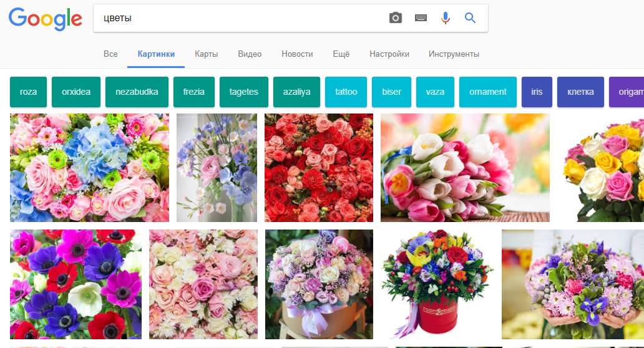The height and width of the screenshot is (348, 644).
Task: Apply the nezabudka filter chip
Action: tap(137, 92)
